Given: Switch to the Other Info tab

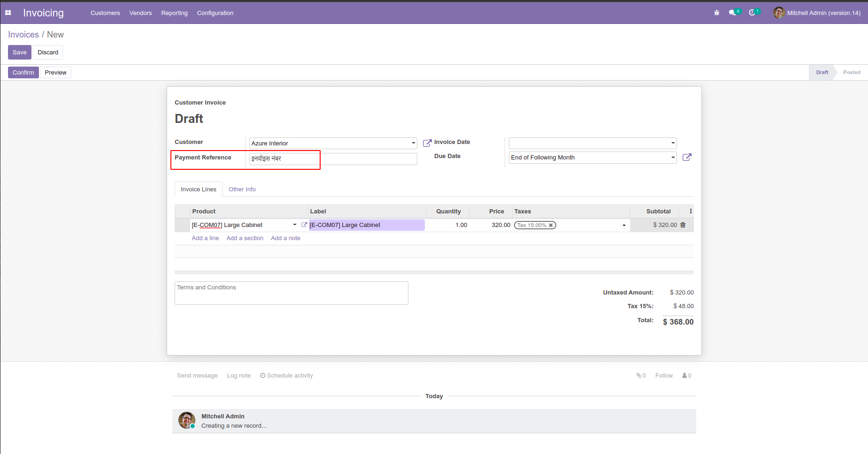Looking at the screenshot, I should coord(242,189).
